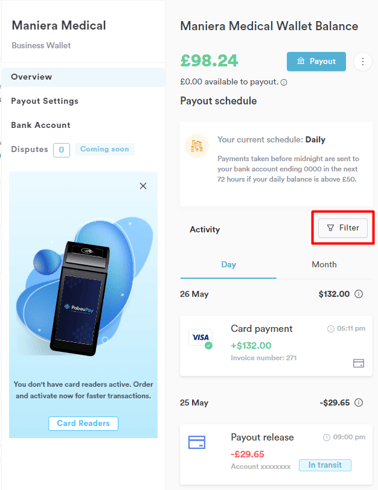Viewport: 378px width, 490px height.
Task: Click the In transit status badge
Action: pos(325,465)
